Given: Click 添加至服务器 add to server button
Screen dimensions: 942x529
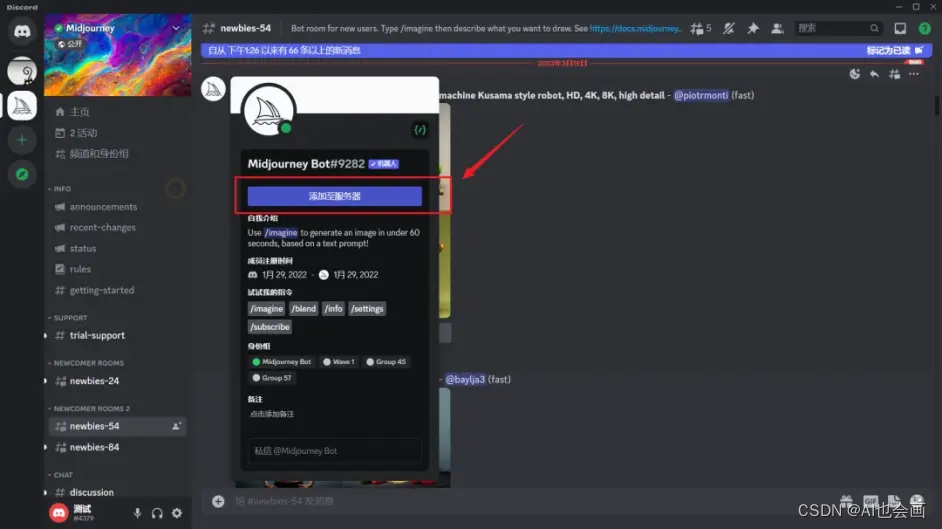Looking at the screenshot, I should 335,196.
